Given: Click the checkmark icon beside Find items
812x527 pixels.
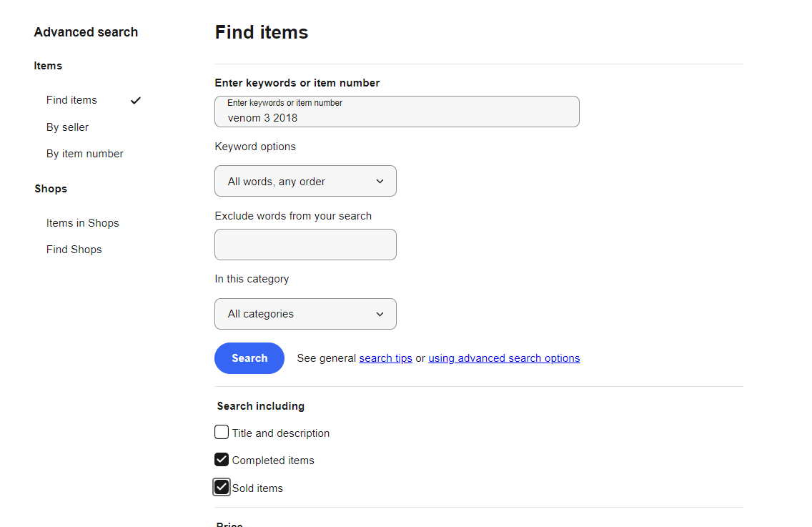Looking at the screenshot, I should 136,101.
